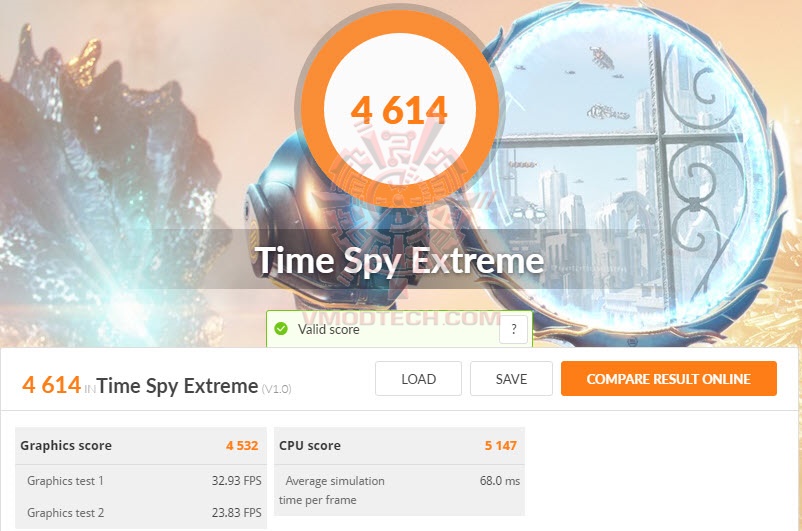
Task: Open the question mark help button
Action: [514, 329]
